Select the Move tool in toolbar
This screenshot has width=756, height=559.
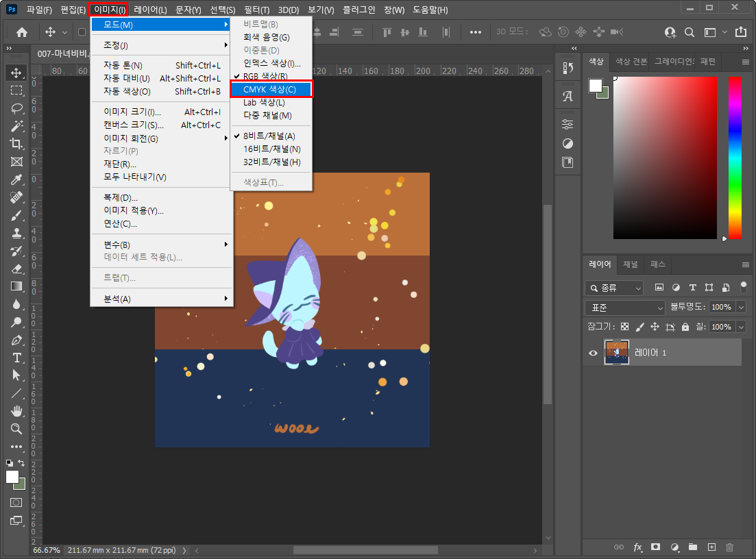(x=16, y=73)
